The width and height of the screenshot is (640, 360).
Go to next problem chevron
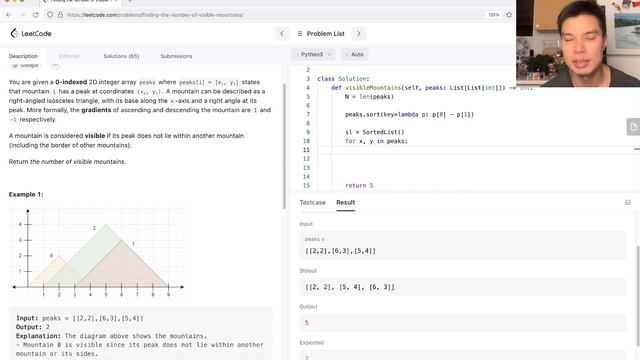click(x=359, y=33)
